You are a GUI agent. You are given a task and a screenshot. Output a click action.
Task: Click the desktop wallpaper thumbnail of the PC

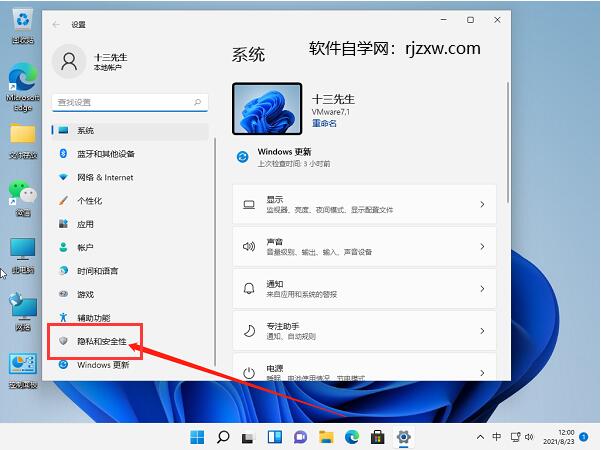pos(267,108)
